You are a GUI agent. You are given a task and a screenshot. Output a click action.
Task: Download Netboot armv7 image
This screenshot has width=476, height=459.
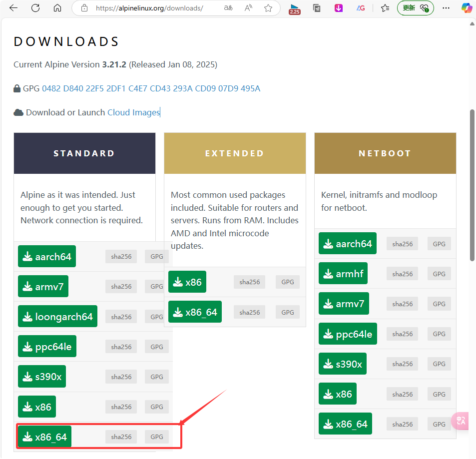[344, 304]
